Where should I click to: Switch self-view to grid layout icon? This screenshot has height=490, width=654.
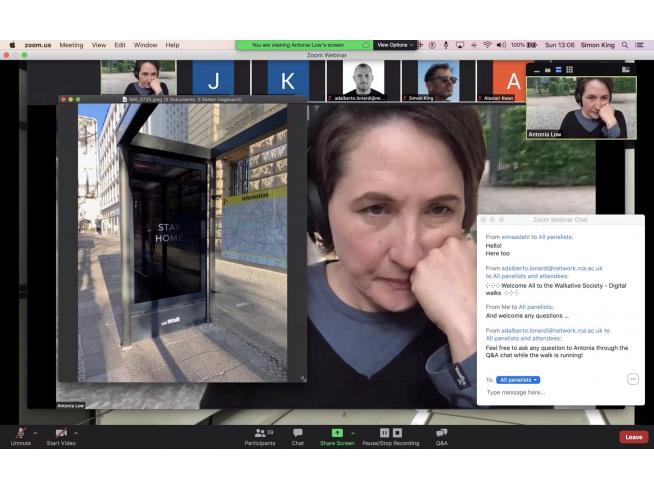pyautogui.click(x=569, y=69)
